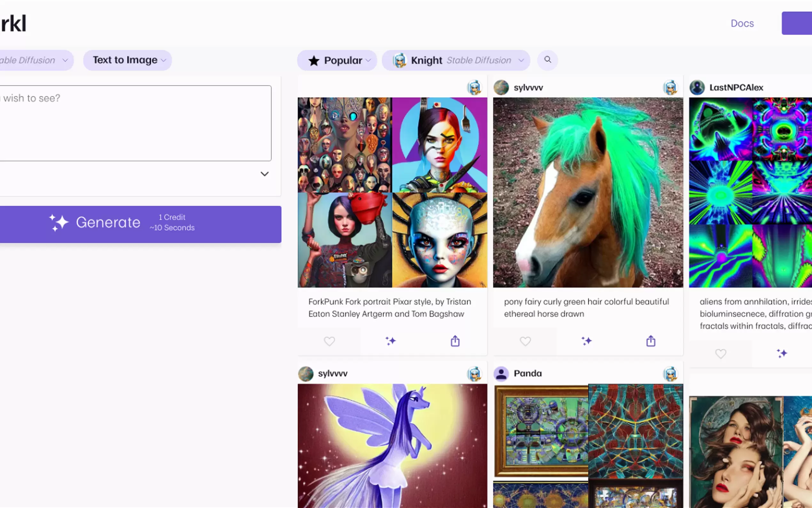Click the prompt text input box

coord(134,123)
